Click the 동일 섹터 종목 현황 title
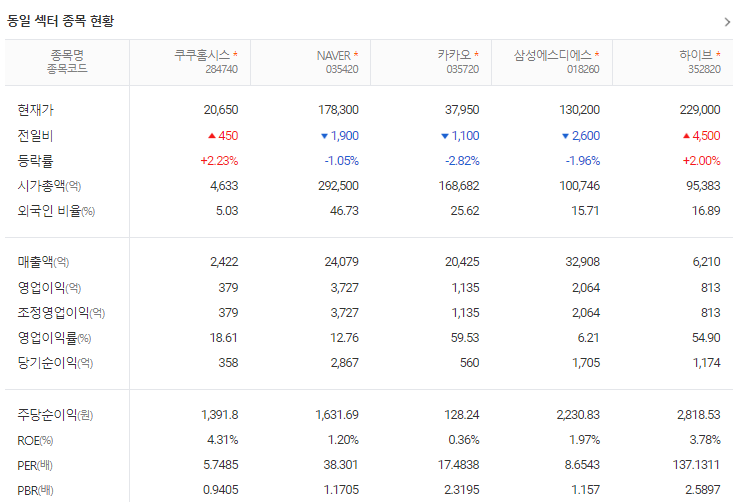This screenshot has width=737, height=502. click(x=60, y=21)
